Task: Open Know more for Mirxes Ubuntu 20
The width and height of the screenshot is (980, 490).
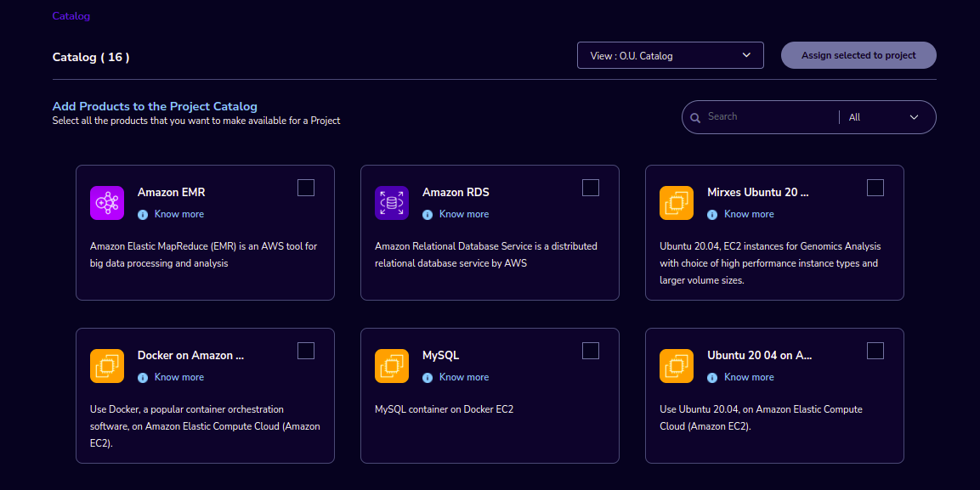Action: click(x=749, y=214)
